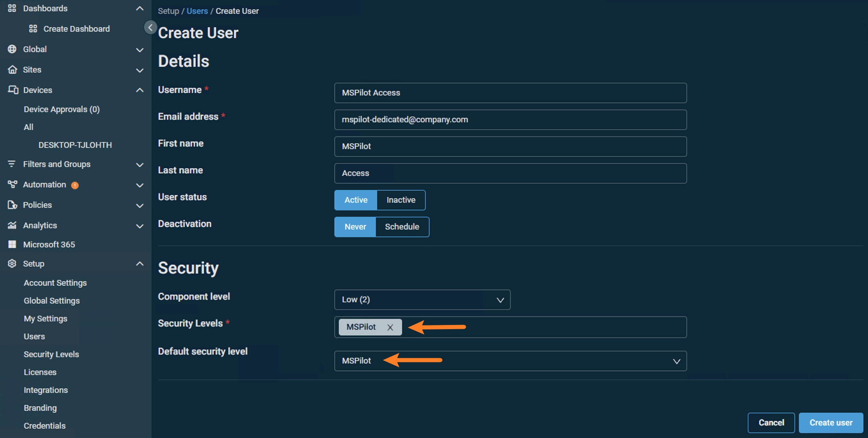This screenshot has width=868, height=438.
Task: Click the Global globe icon
Action: tap(12, 49)
